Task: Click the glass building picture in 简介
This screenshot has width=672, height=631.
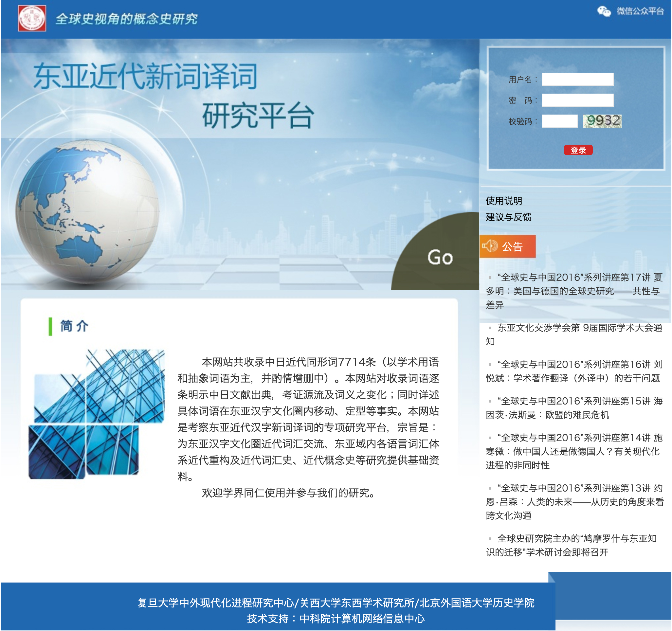Action: pyautogui.click(x=96, y=414)
